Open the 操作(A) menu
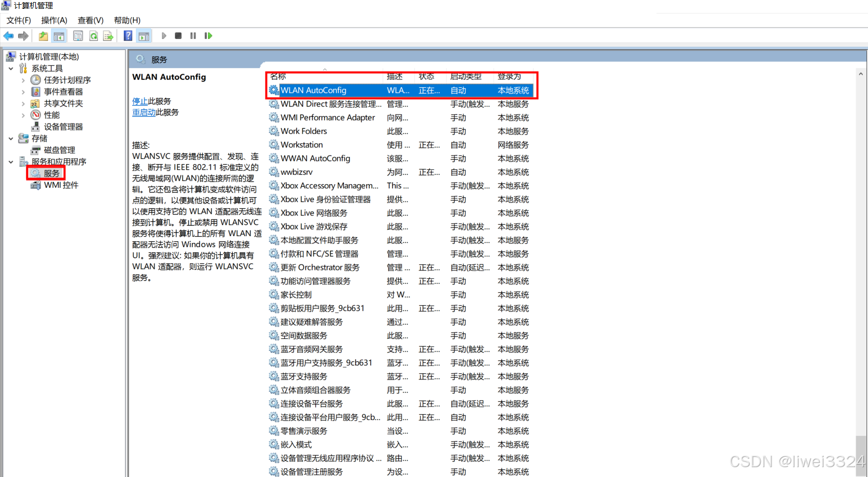 [54, 20]
